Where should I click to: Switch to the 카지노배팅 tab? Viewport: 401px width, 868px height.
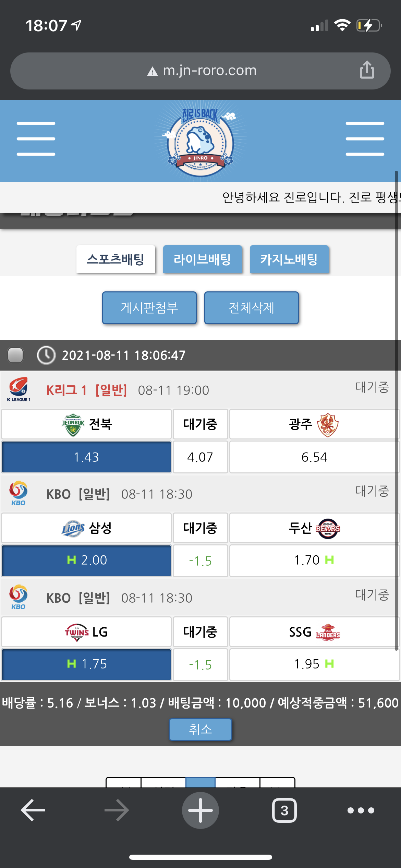289,259
